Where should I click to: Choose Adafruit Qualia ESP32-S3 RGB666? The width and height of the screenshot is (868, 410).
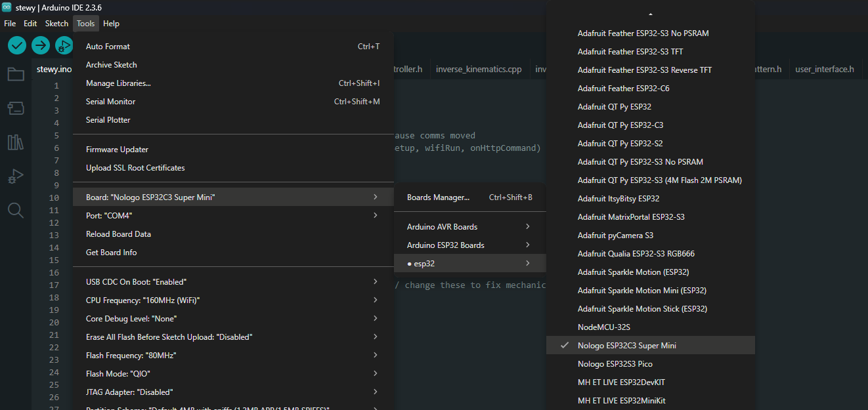[x=651, y=254]
